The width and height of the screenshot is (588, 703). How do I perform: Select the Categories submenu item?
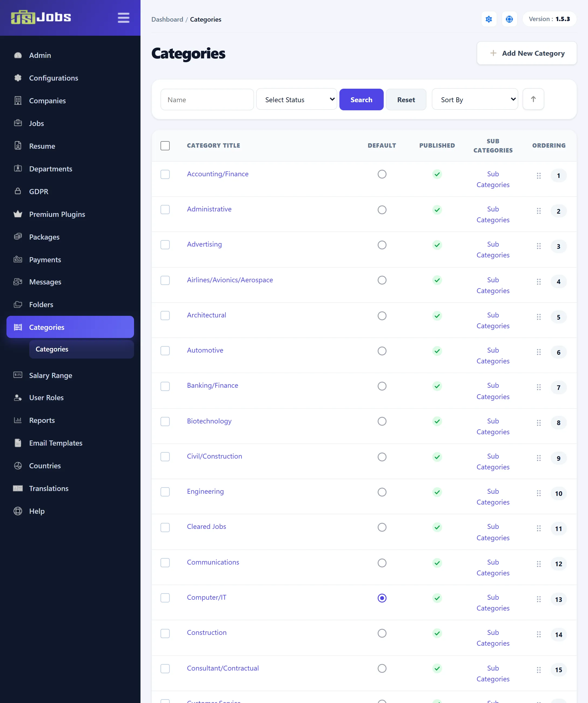click(81, 349)
